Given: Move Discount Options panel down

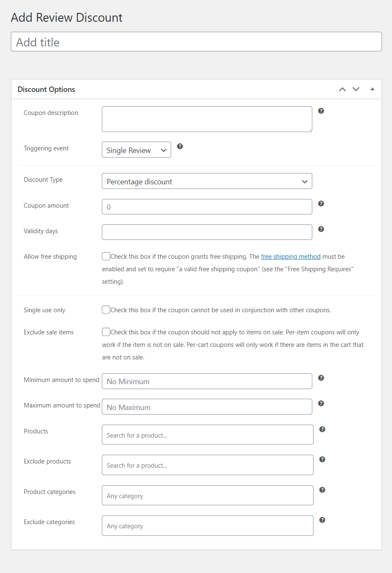Looking at the screenshot, I should pos(356,89).
